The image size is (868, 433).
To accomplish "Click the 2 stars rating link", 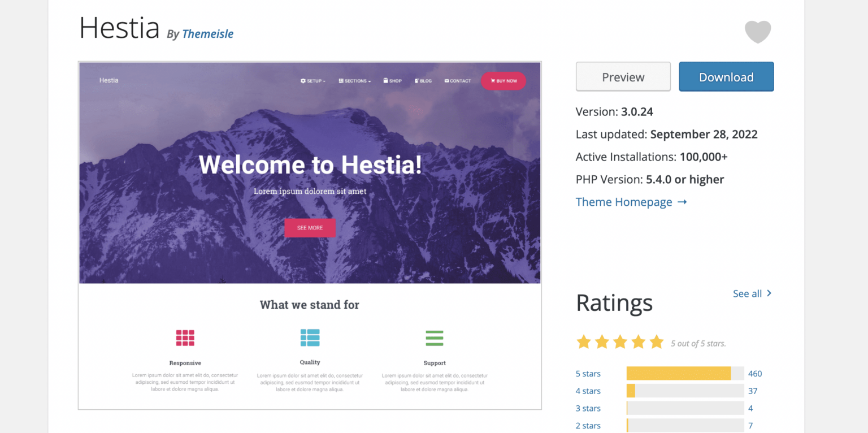I will [x=588, y=426].
